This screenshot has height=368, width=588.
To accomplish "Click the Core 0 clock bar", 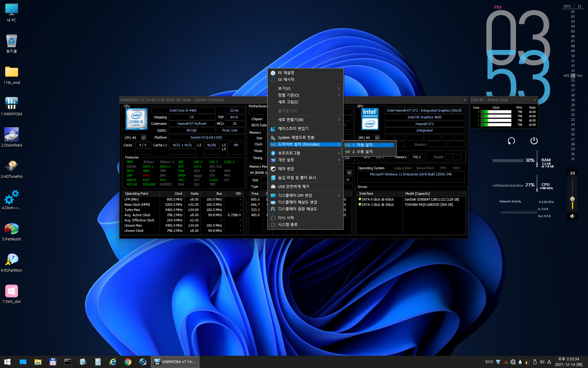I will tap(496, 112).
